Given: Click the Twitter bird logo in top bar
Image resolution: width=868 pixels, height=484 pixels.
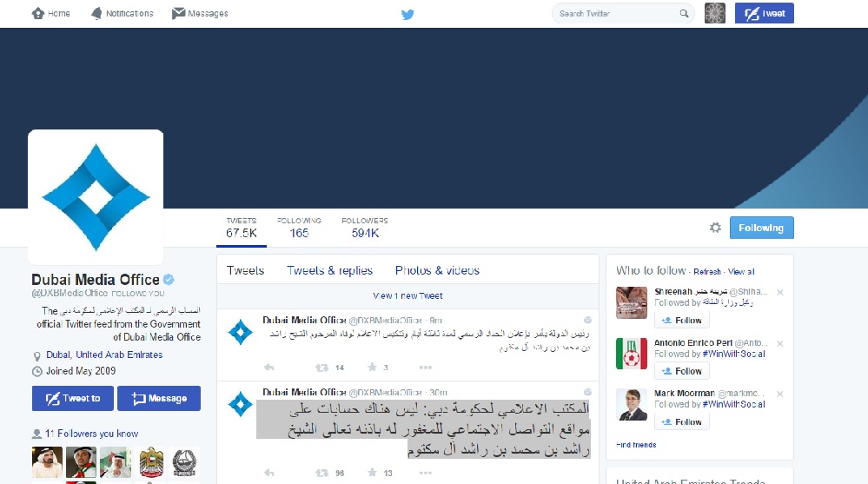Looking at the screenshot, I should point(407,14).
